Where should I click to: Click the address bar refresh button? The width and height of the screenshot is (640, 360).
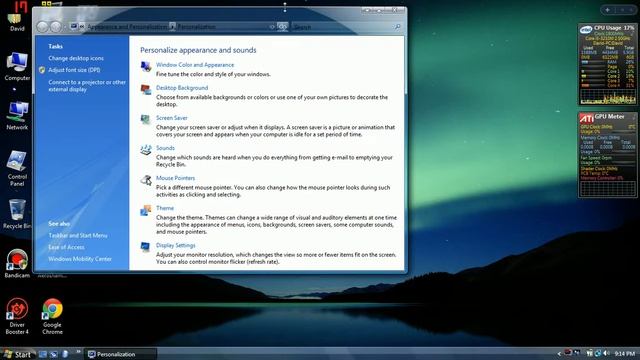282,27
